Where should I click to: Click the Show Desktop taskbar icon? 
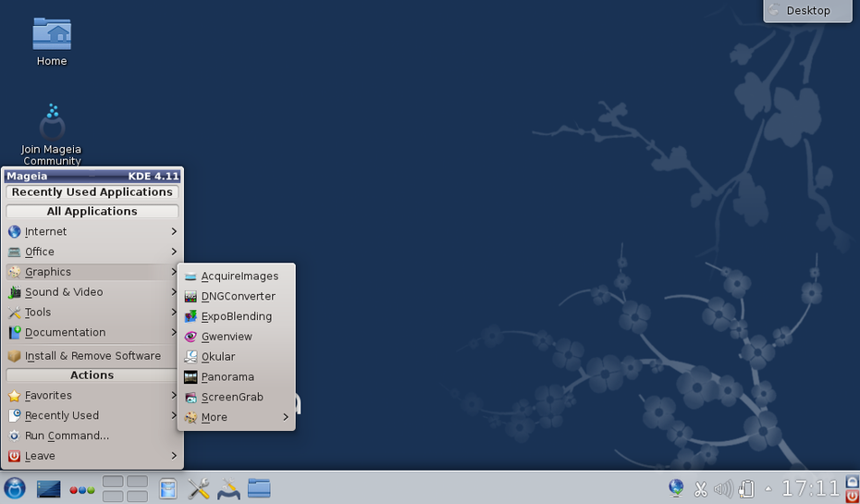coord(48,488)
